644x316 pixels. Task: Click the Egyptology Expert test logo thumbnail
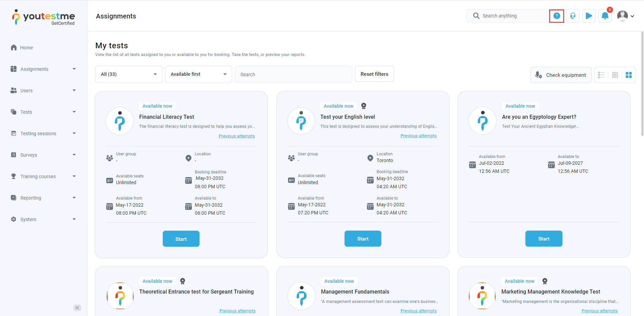pos(482,121)
